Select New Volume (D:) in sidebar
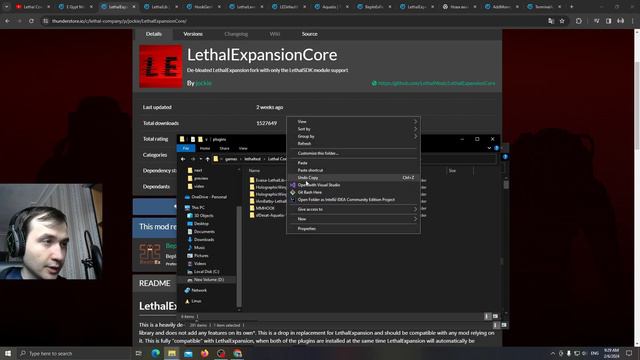640x360 pixels. pyautogui.click(x=209, y=280)
